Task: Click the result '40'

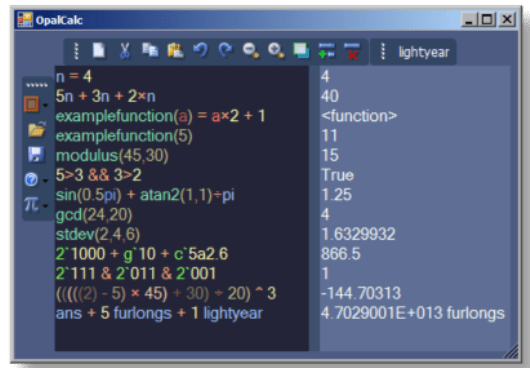Action: pyautogui.click(x=330, y=96)
